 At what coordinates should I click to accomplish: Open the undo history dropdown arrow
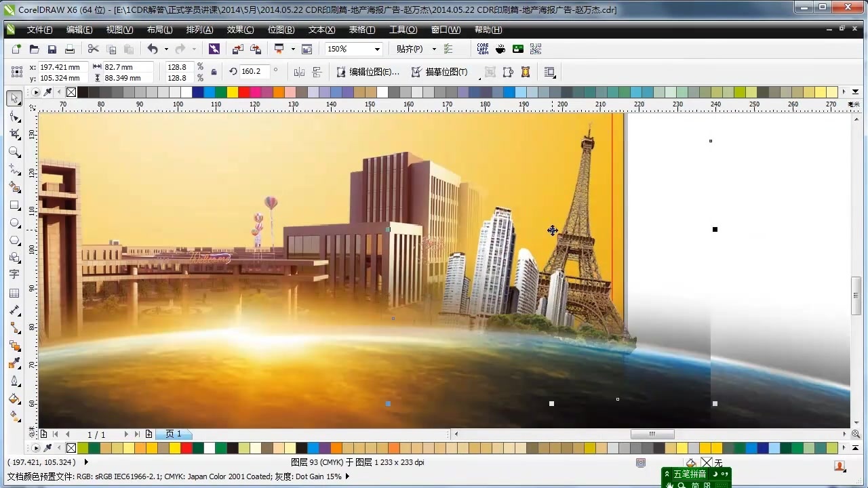(x=166, y=49)
